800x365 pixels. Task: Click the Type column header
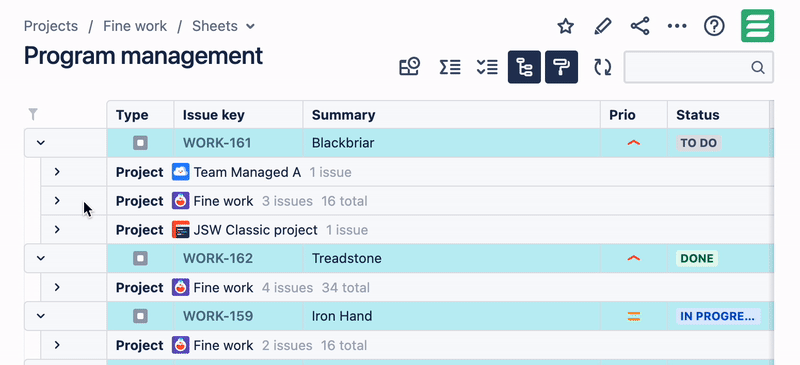point(140,115)
